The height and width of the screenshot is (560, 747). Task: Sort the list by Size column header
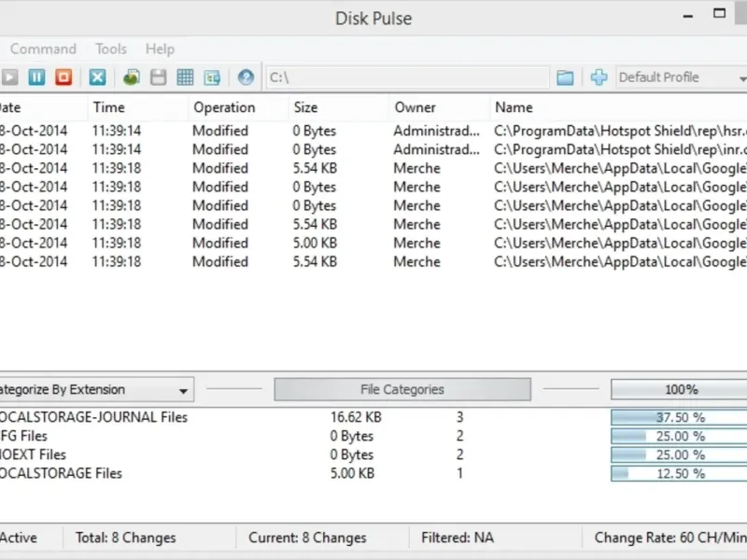click(305, 107)
